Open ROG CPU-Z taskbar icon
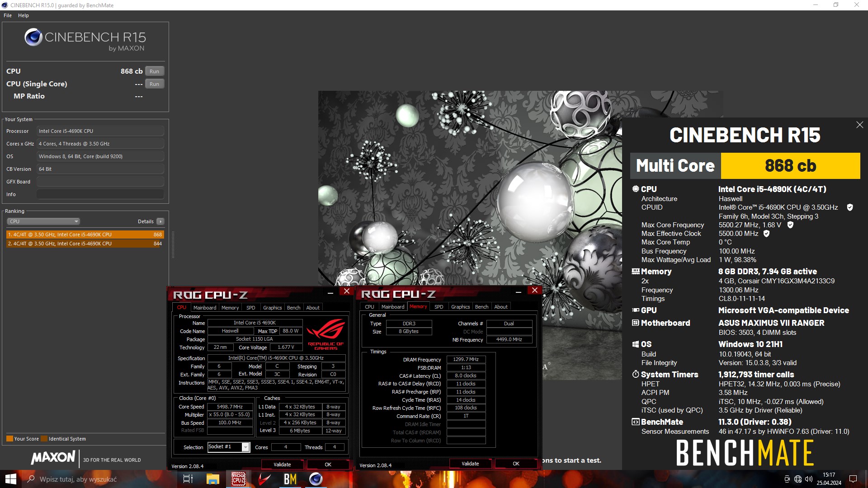The height and width of the screenshot is (488, 868). pos(239,479)
